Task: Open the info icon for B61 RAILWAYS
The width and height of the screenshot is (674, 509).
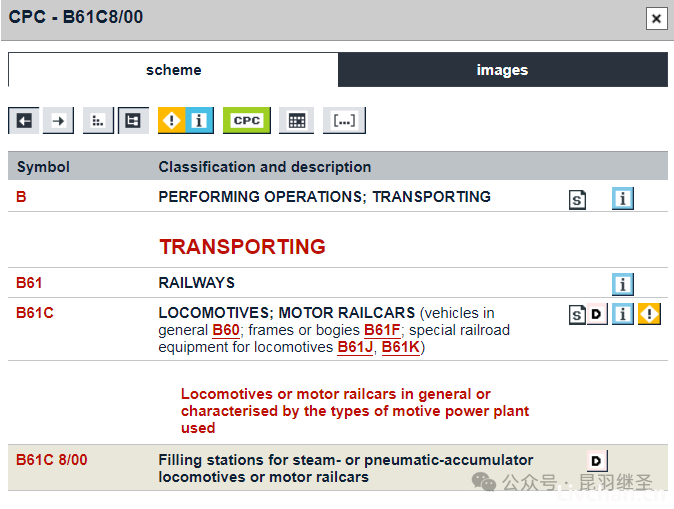Action: [x=622, y=285]
